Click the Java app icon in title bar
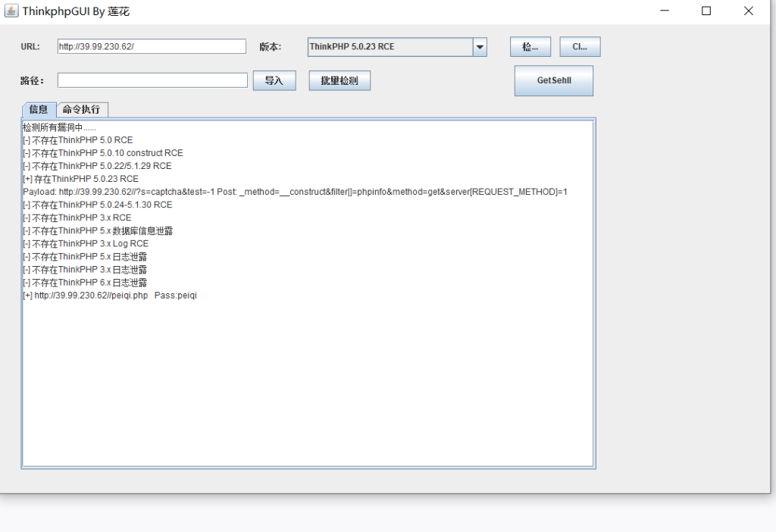Screen dimensions: 776x532 point(11,11)
